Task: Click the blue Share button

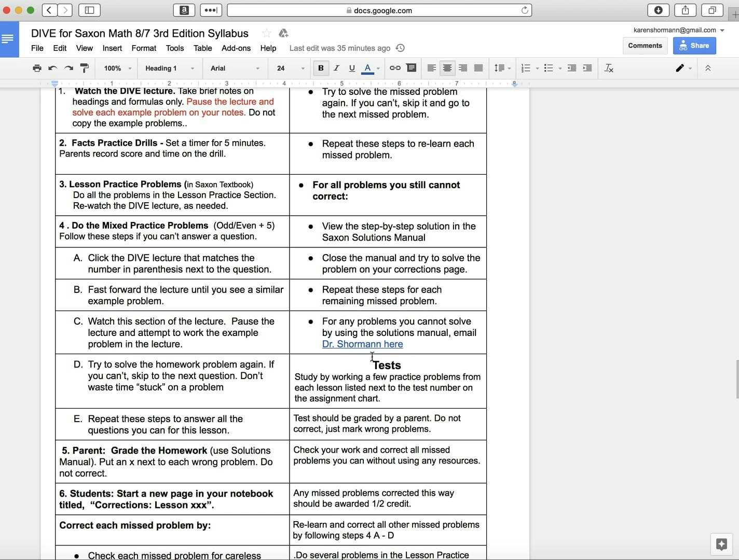Action: tap(694, 46)
